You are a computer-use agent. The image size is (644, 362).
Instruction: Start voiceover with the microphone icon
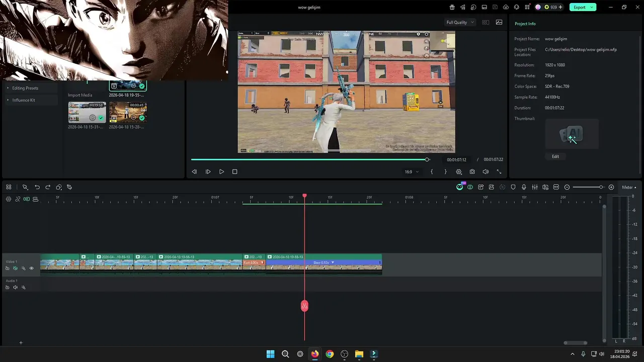(524, 187)
